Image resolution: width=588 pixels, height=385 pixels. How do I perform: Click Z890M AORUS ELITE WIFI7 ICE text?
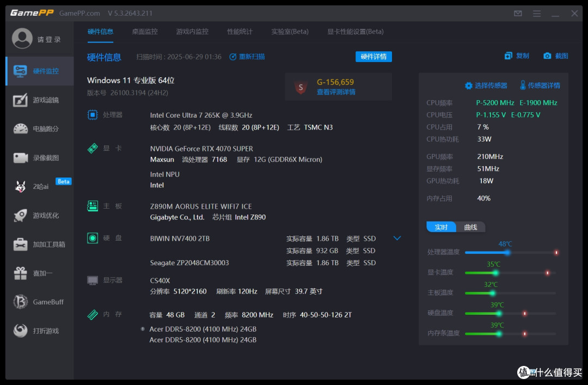[x=200, y=206]
